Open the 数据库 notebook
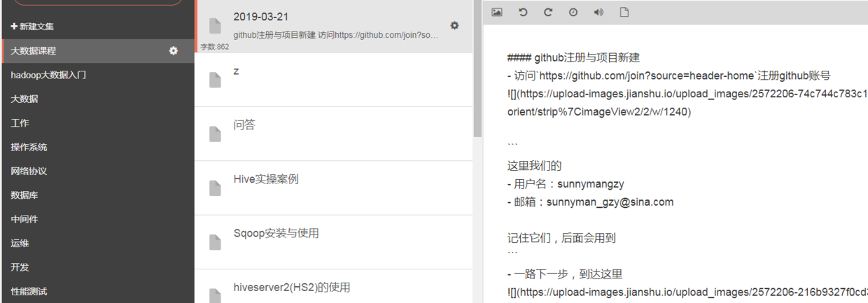 97,195
